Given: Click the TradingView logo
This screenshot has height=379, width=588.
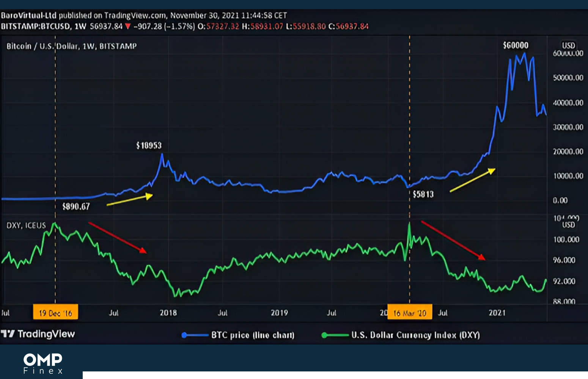Looking at the screenshot, I should pos(38,334).
